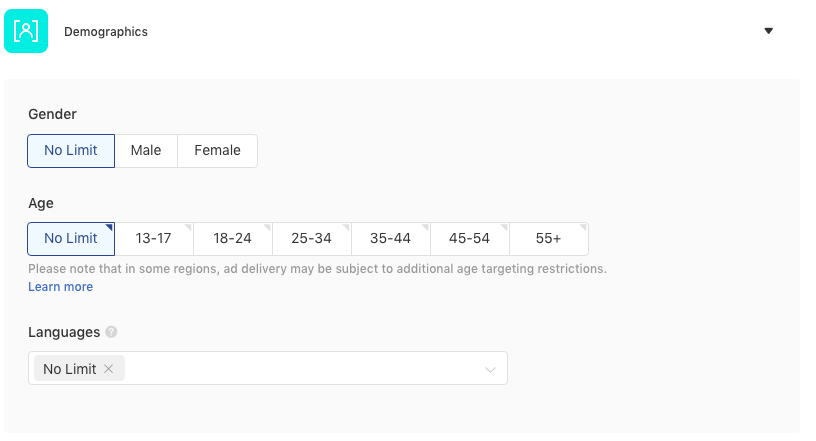Select the 35-44 age range
The height and width of the screenshot is (441, 816).
point(391,238)
